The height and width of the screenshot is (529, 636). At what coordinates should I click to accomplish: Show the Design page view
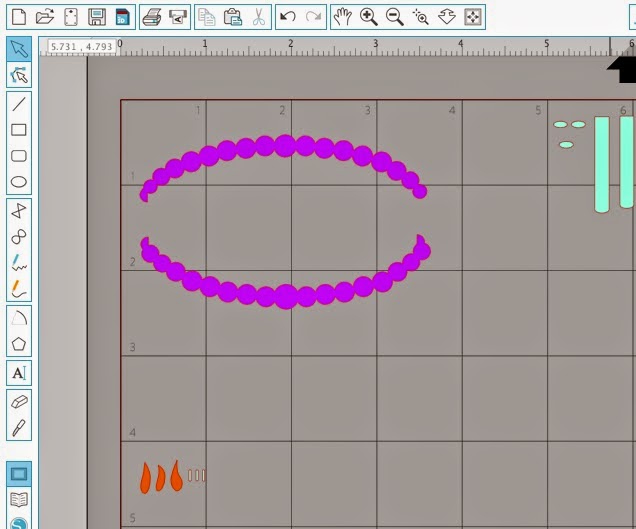19,474
